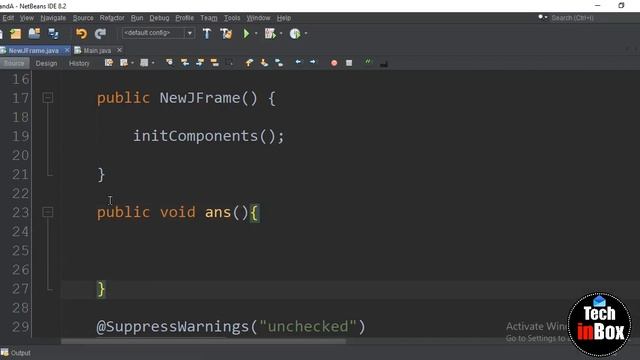Open the Window menu
Viewport: 640px width, 360px height.
pos(258,18)
